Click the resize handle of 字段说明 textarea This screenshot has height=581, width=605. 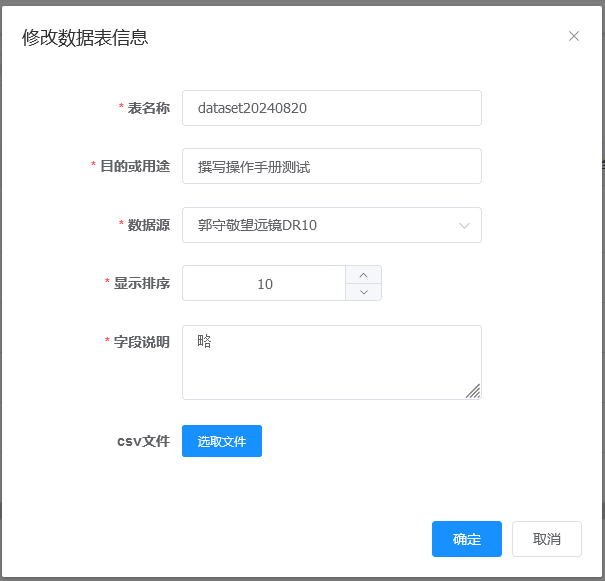[473, 391]
